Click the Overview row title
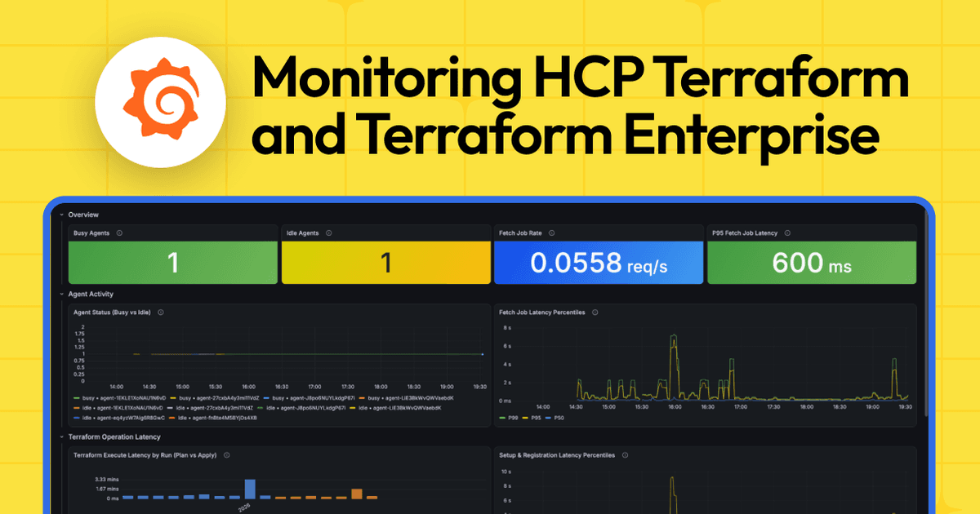980x514 pixels. 83,215
